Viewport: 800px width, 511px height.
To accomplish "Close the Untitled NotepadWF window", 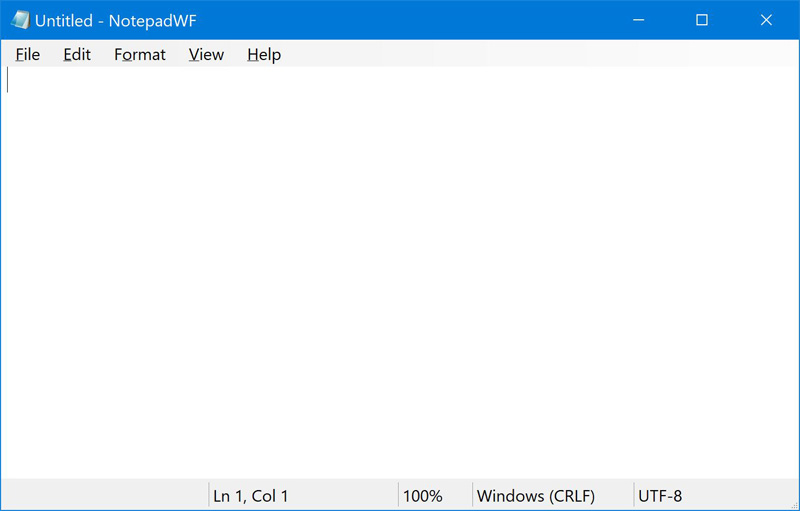I will pos(766,20).
